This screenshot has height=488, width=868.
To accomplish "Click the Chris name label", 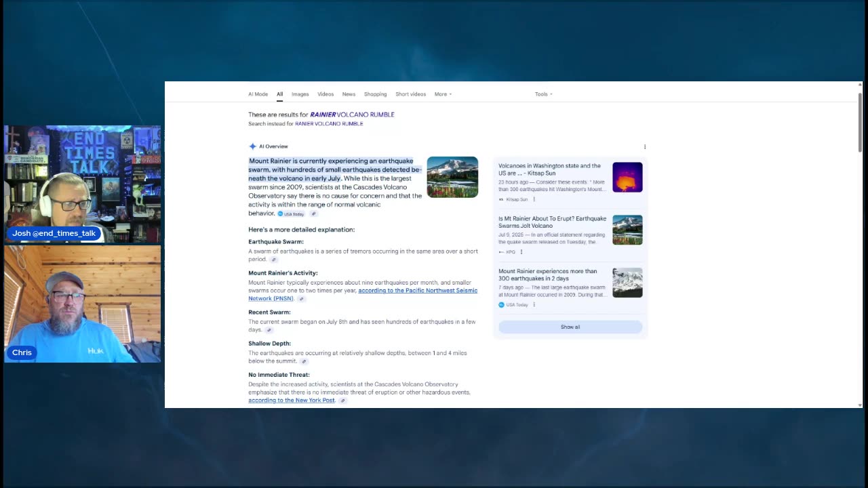I will [x=22, y=352].
